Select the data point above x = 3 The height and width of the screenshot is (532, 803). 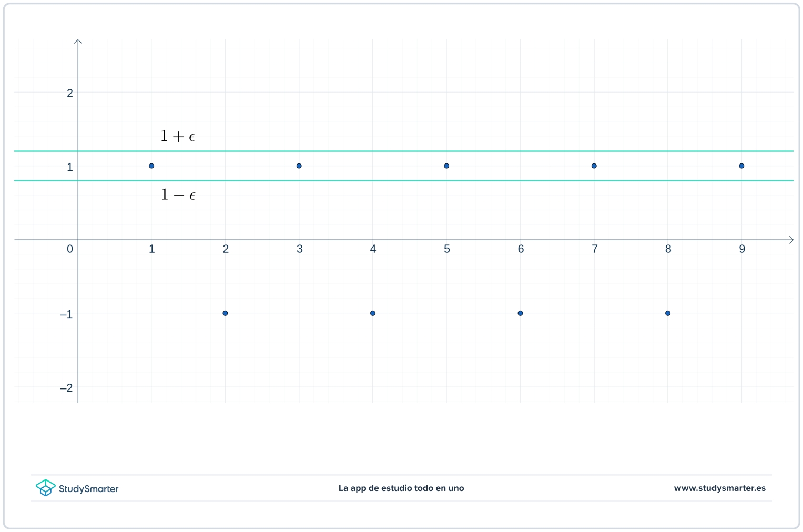coord(299,166)
